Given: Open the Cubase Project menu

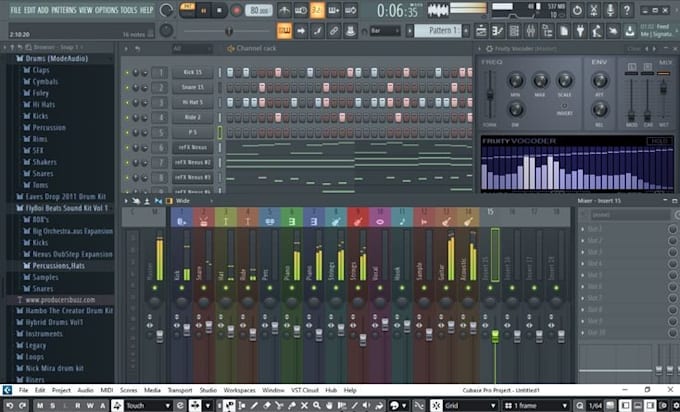Looking at the screenshot, I should coord(61,390).
